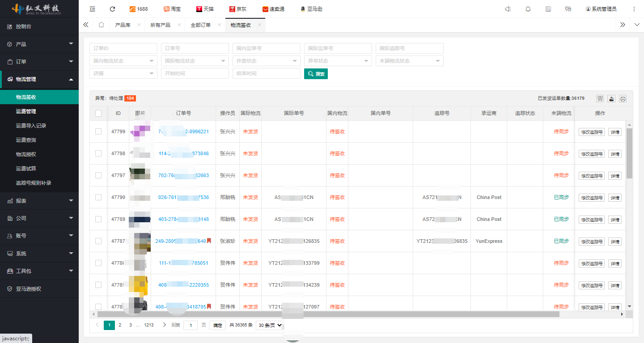This screenshot has width=644, height=343.
Task: Expand the 报表 sidebar menu
Action: 39,201
